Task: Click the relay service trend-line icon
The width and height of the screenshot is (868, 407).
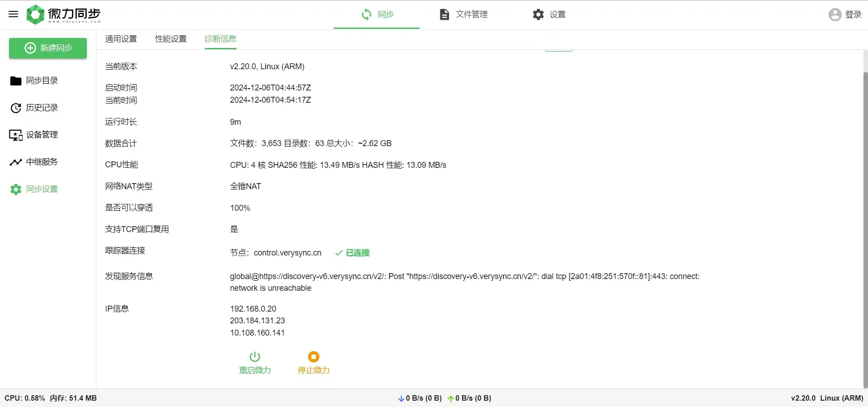Action: click(16, 162)
